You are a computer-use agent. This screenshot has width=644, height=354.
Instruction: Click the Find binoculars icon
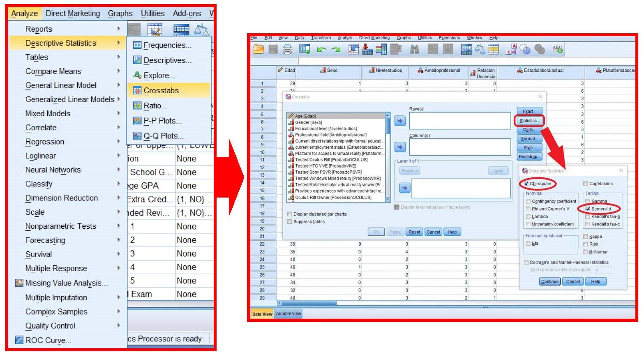(x=415, y=49)
